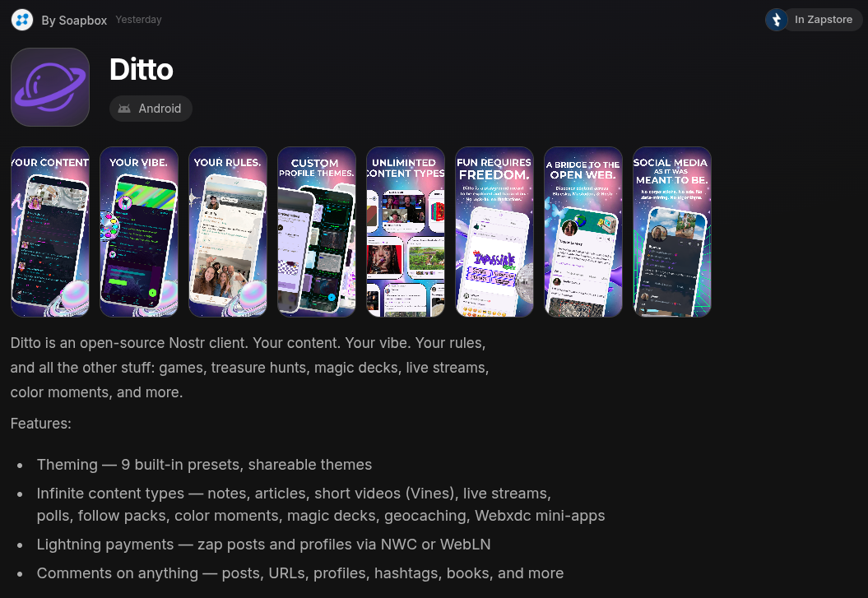Click the Features heading text

(x=41, y=424)
